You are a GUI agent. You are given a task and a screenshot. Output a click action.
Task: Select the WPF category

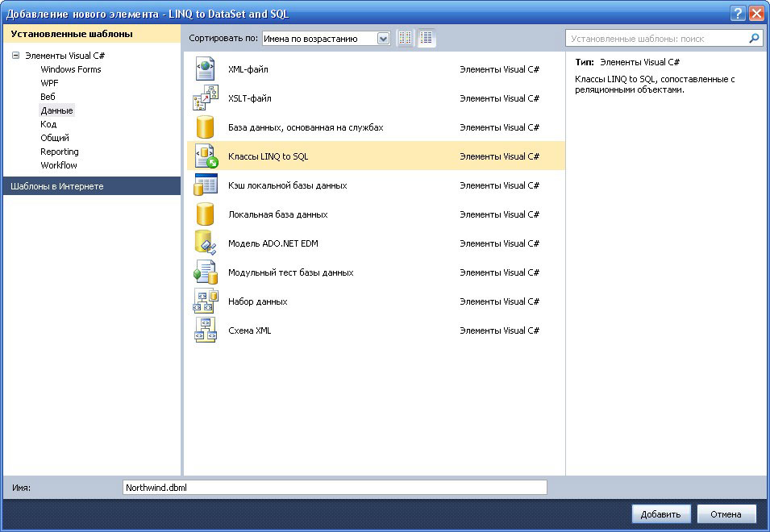pos(49,83)
